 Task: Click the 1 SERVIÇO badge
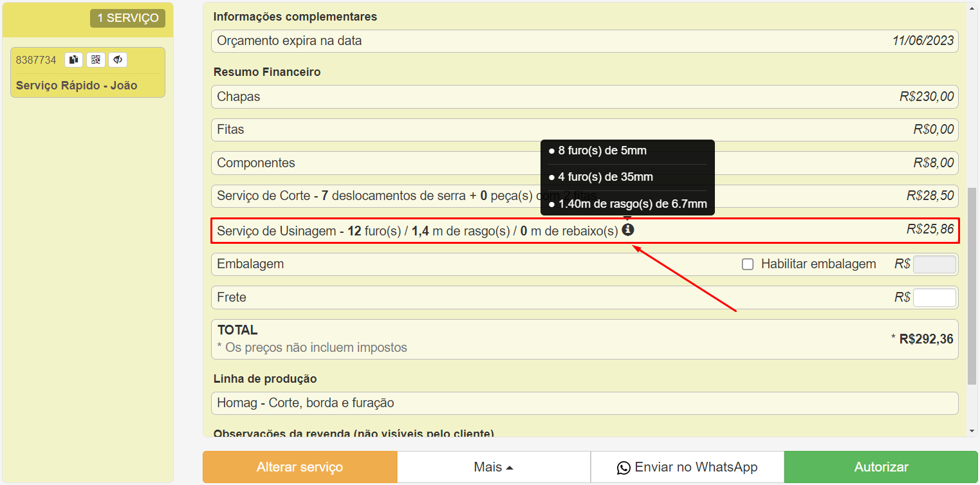(x=127, y=18)
